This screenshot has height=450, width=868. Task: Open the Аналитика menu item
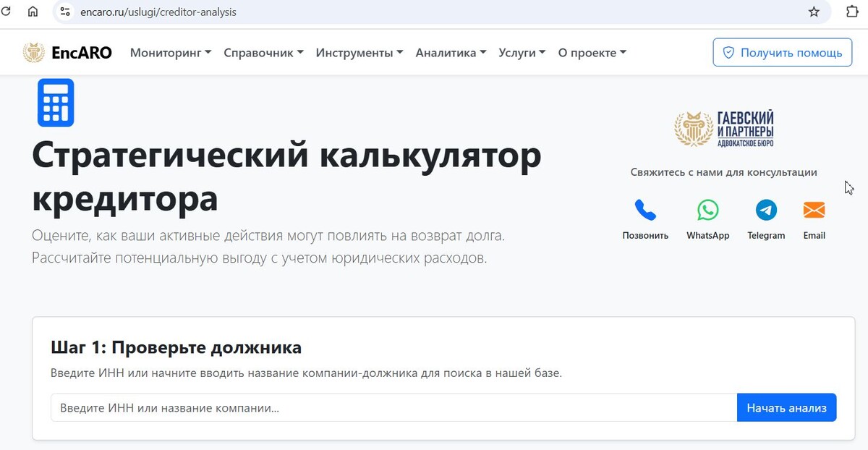point(451,52)
